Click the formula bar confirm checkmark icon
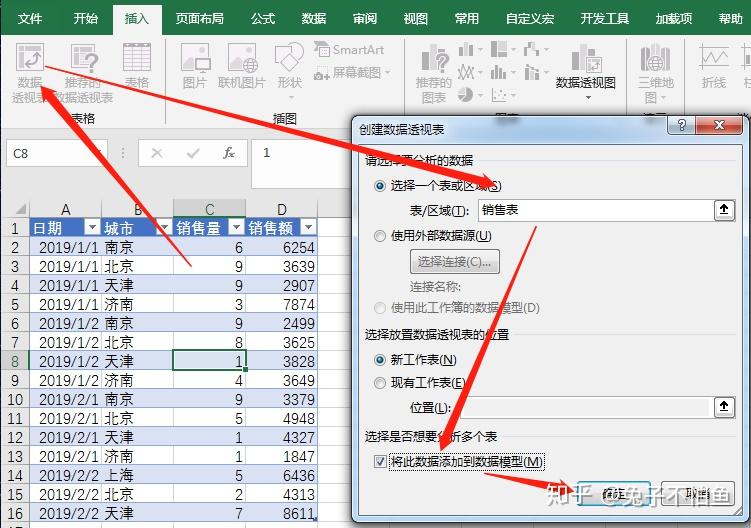The height and width of the screenshot is (528, 751). (x=193, y=153)
